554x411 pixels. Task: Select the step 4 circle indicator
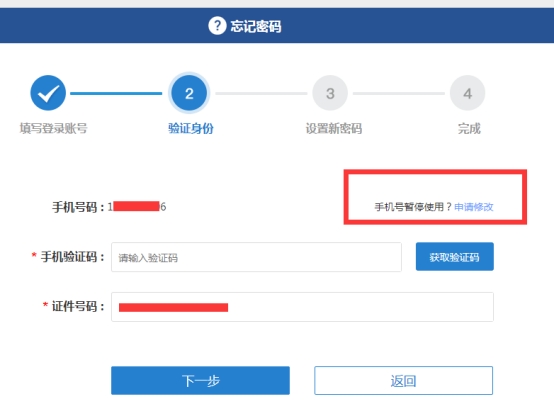click(467, 93)
